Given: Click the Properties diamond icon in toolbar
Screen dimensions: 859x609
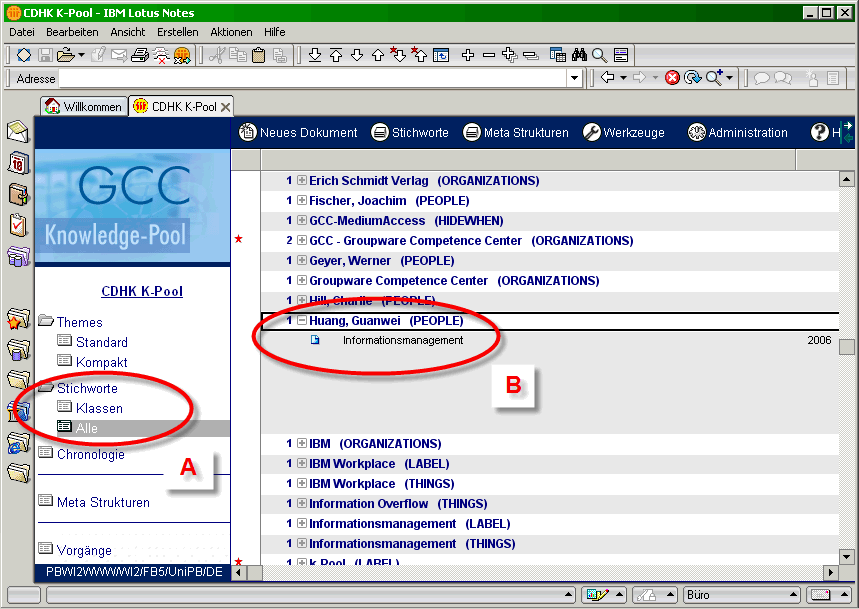Looking at the screenshot, I should (x=24, y=55).
